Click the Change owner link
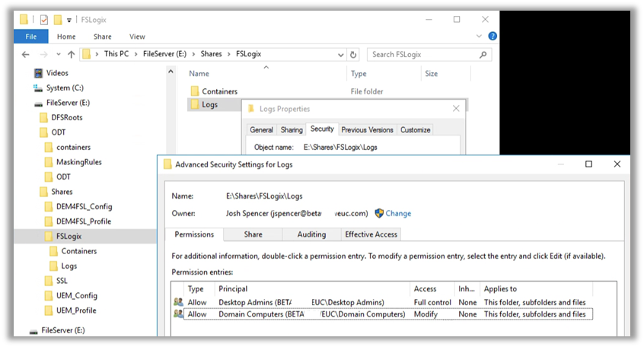Screen dimensions: 644x347 tap(397, 214)
